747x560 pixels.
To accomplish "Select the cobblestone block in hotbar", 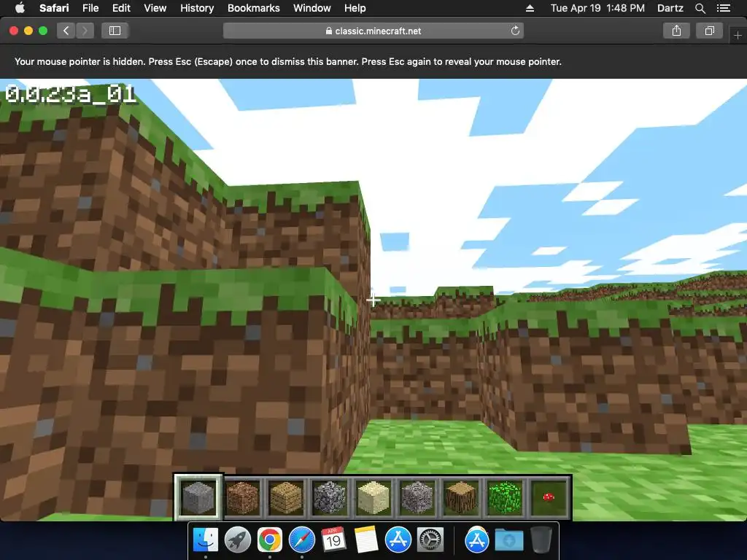I will coord(330,497).
